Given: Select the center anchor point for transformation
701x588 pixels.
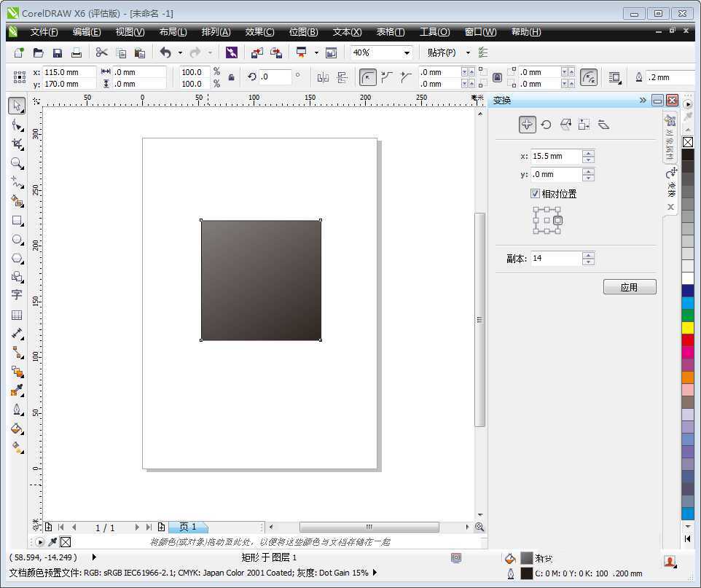Looking at the screenshot, I should pyautogui.click(x=547, y=220).
